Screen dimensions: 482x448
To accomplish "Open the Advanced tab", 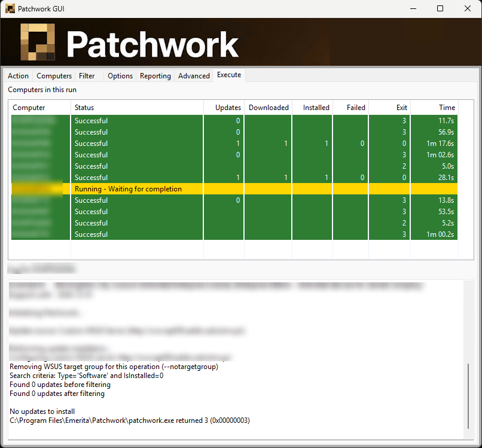I will (194, 75).
